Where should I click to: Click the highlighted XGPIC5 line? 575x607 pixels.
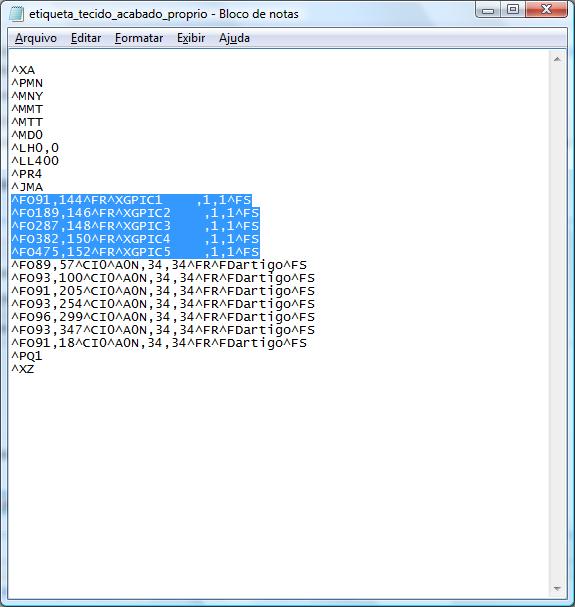tap(135, 252)
